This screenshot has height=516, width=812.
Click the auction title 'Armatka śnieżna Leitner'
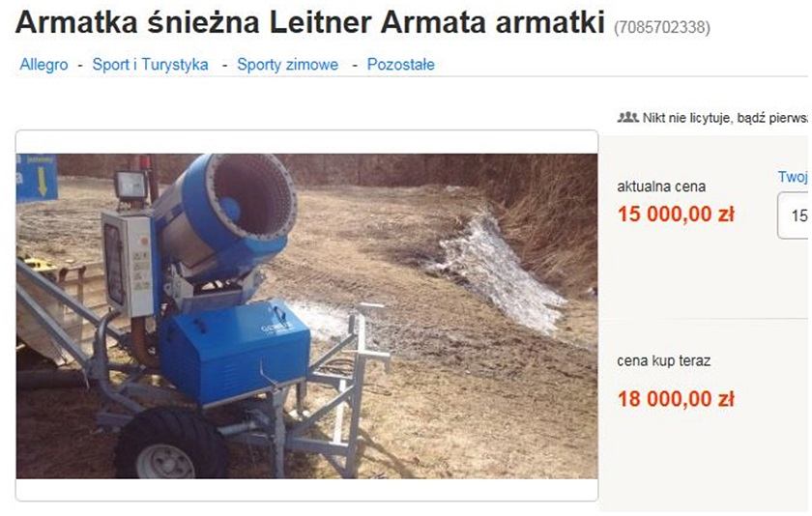(x=309, y=22)
